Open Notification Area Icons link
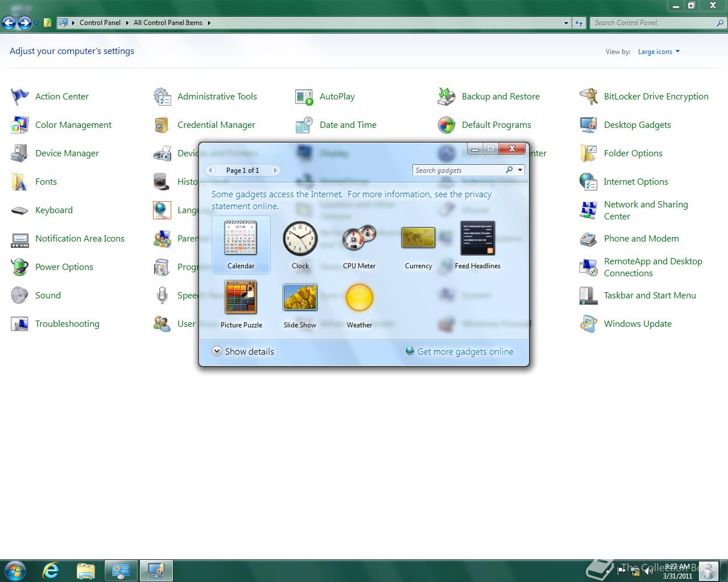Viewport: 728px width, 582px height. 80,239
